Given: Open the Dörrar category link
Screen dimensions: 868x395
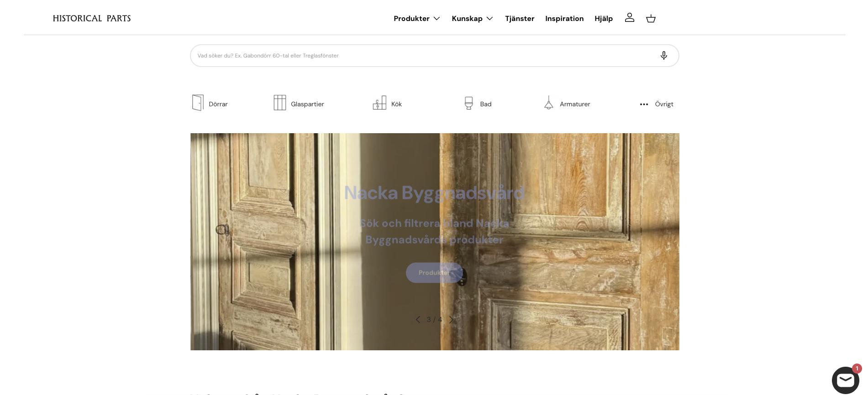Looking at the screenshot, I should click(218, 104).
